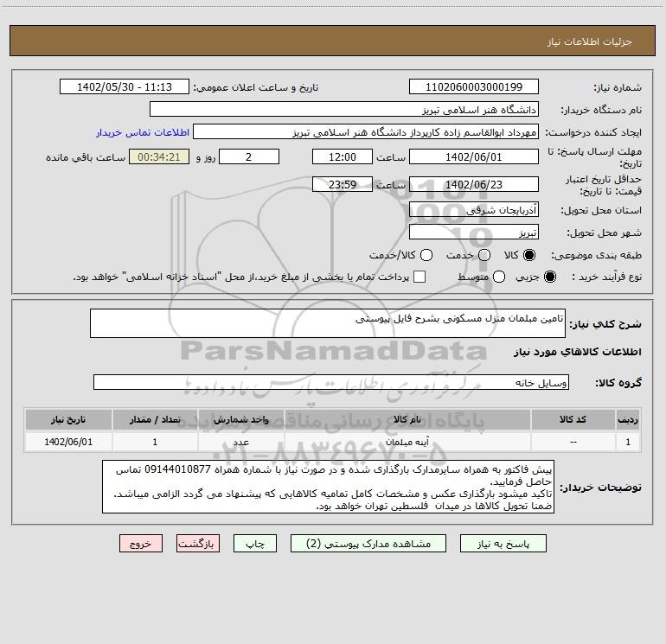Click delivery city field تبریز
The image size is (666, 644).
474,233
